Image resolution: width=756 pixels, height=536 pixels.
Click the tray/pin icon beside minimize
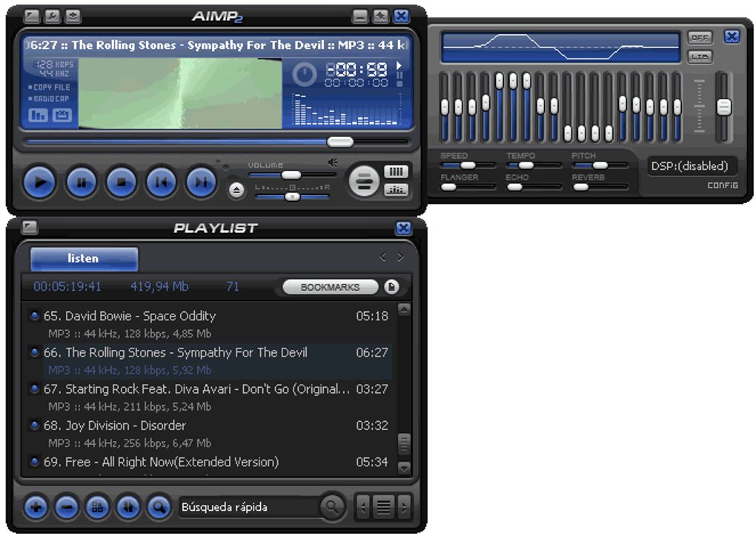pos(380,16)
